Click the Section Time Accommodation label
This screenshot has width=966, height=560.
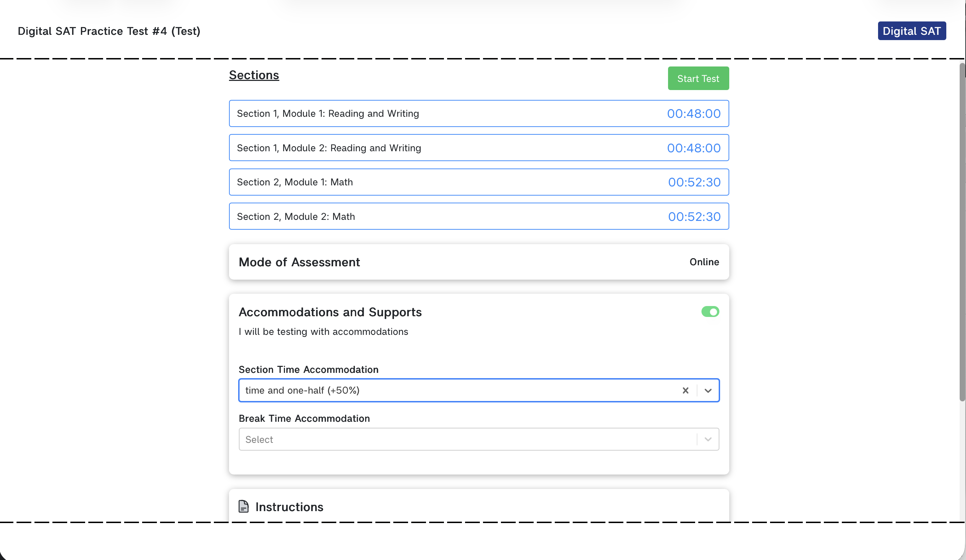point(309,369)
